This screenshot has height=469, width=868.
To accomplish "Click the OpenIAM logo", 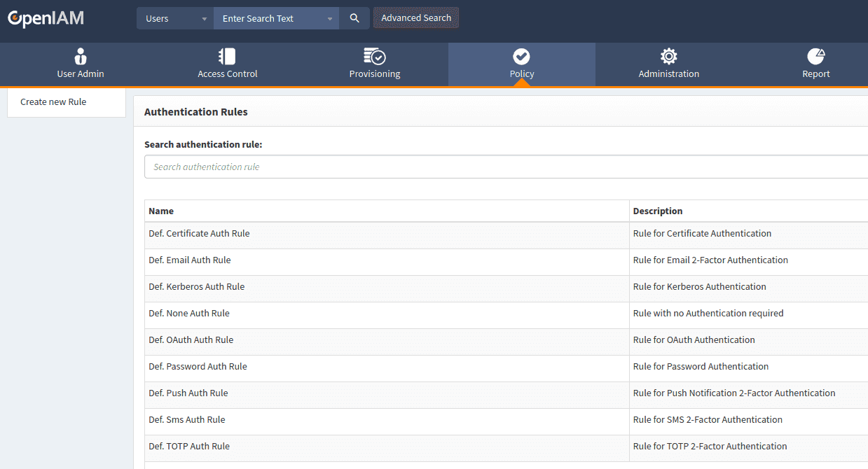I will click(46, 18).
